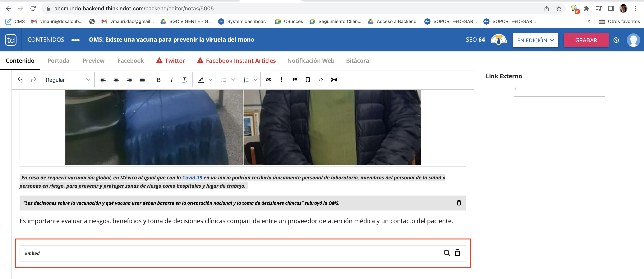Open the Covid-19 link in the text

tap(192, 177)
